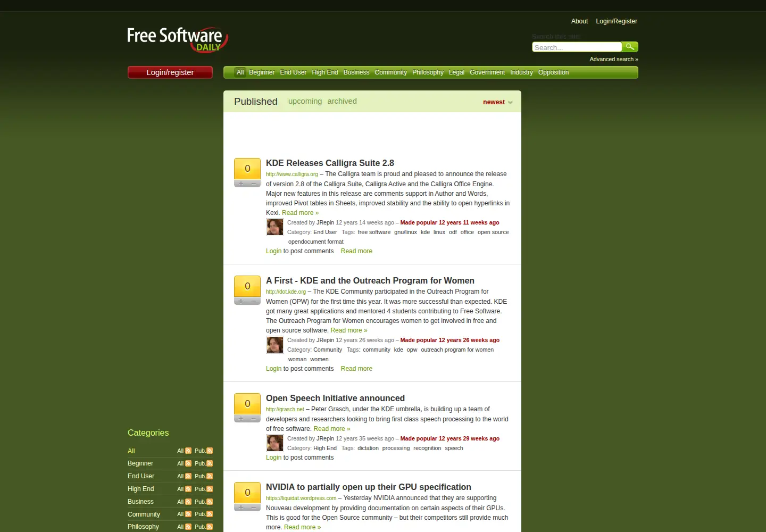Viewport: 766px width, 532px height.
Task: Vote up the KDE Calligra Suite story
Action: [x=241, y=184]
